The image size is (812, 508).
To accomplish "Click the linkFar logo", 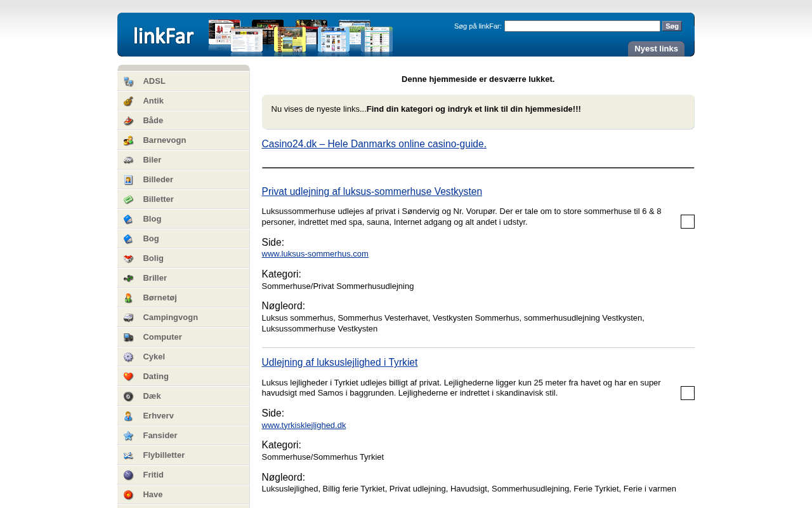I will coord(164,36).
